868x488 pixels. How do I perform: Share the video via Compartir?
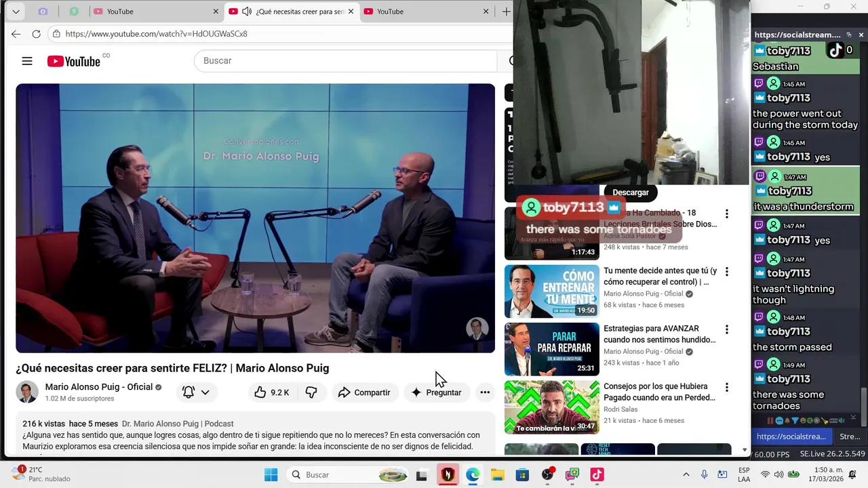pyautogui.click(x=364, y=392)
